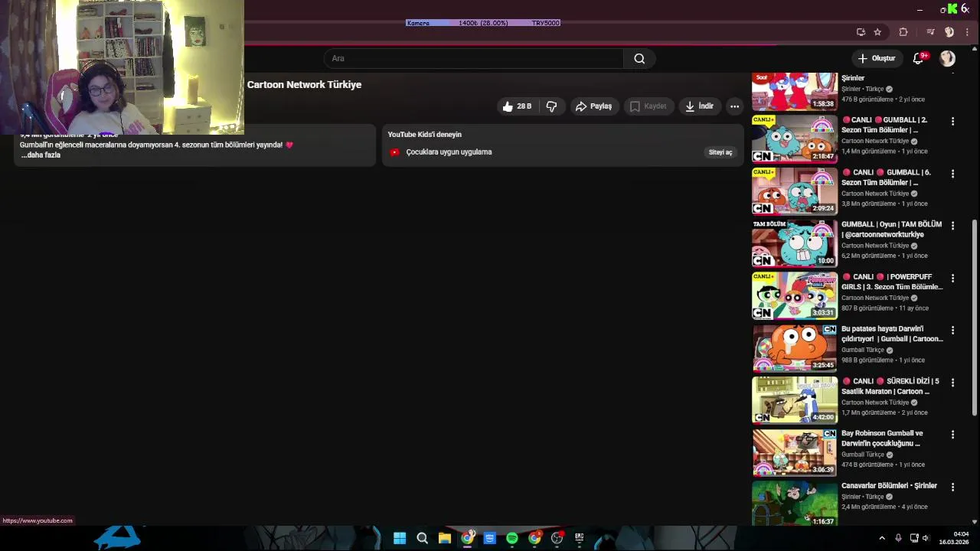Open options for Canavarlar Bölümleri video
Viewport: 980px width, 551px height.
[952, 487]
